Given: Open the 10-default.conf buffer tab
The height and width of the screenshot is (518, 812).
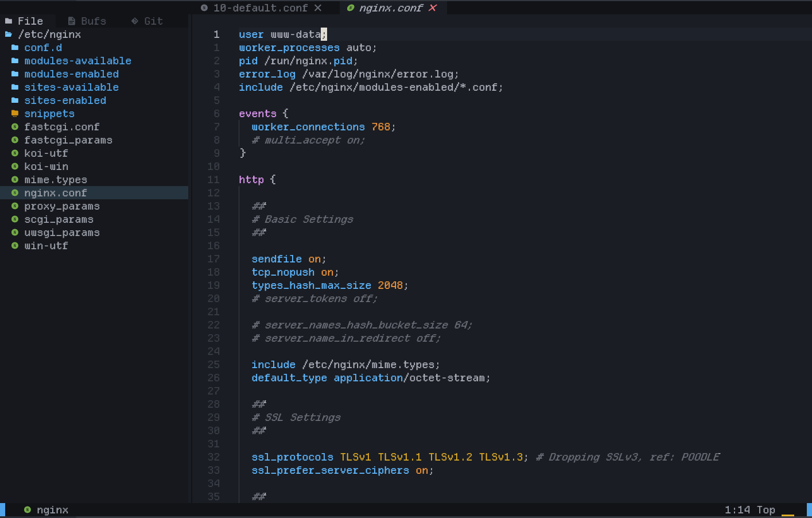Looking at the screenshot, I should click(261, 8).
